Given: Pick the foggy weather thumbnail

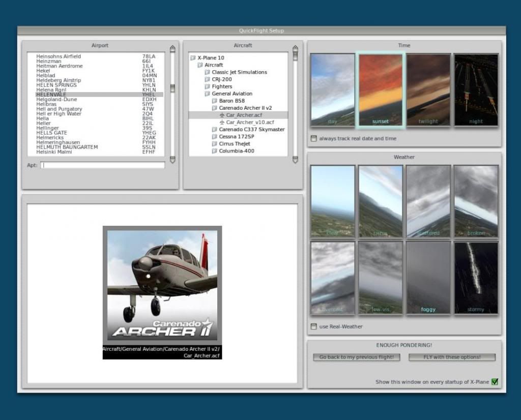Looking at the screenshot, I should (x=428, y=278).
